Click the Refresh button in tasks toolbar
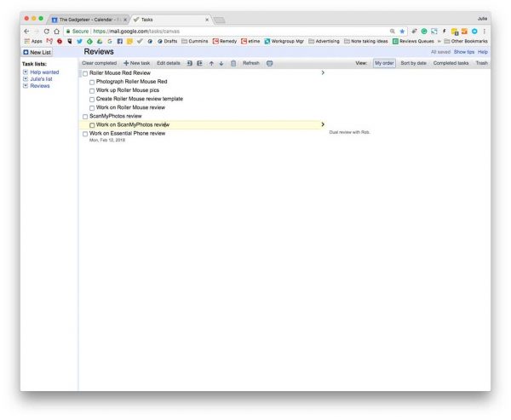The image size is (511, 420). (x=251, y=63)
